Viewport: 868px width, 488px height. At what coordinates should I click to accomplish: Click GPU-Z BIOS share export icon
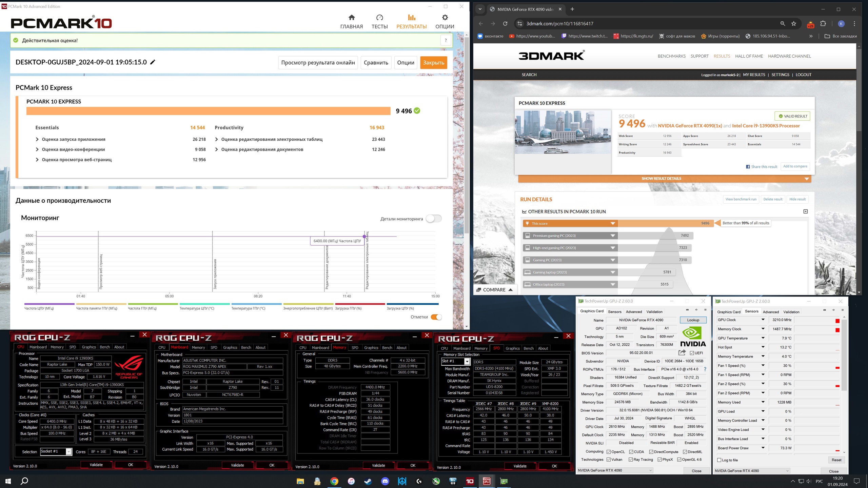682,353
